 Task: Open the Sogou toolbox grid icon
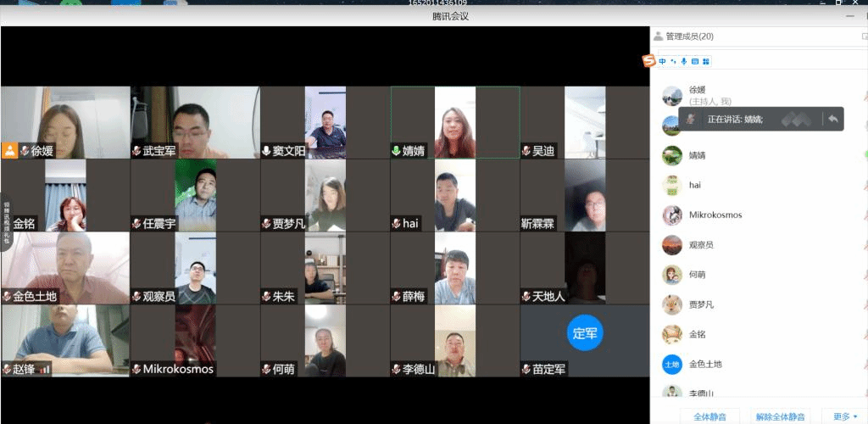click(706, 61)
